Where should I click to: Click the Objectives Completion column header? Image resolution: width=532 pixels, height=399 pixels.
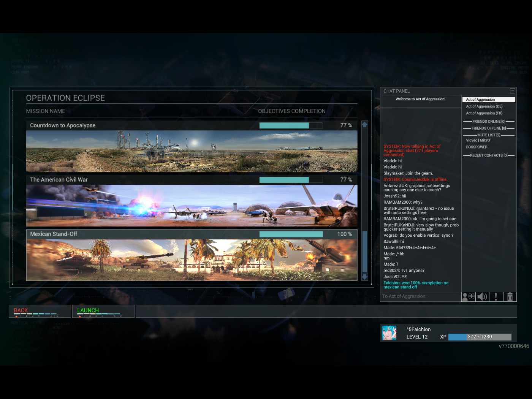coord(292,111)
